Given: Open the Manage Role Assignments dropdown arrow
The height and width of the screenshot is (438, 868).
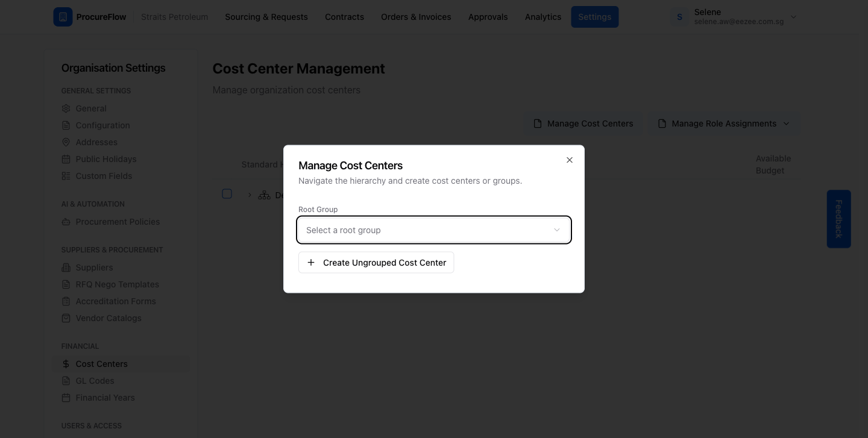Looking at the screenshot, I should click(x=786, y=124).
